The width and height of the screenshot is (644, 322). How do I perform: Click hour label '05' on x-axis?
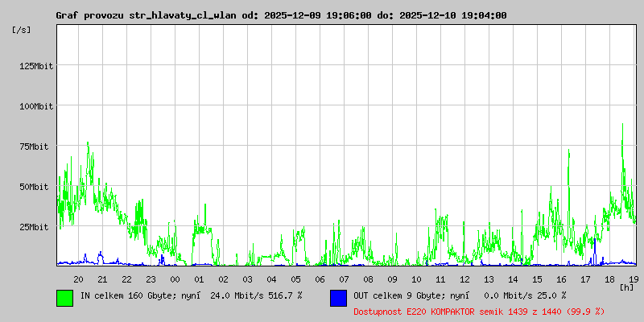pyautogui.click(x=295, y=279)
